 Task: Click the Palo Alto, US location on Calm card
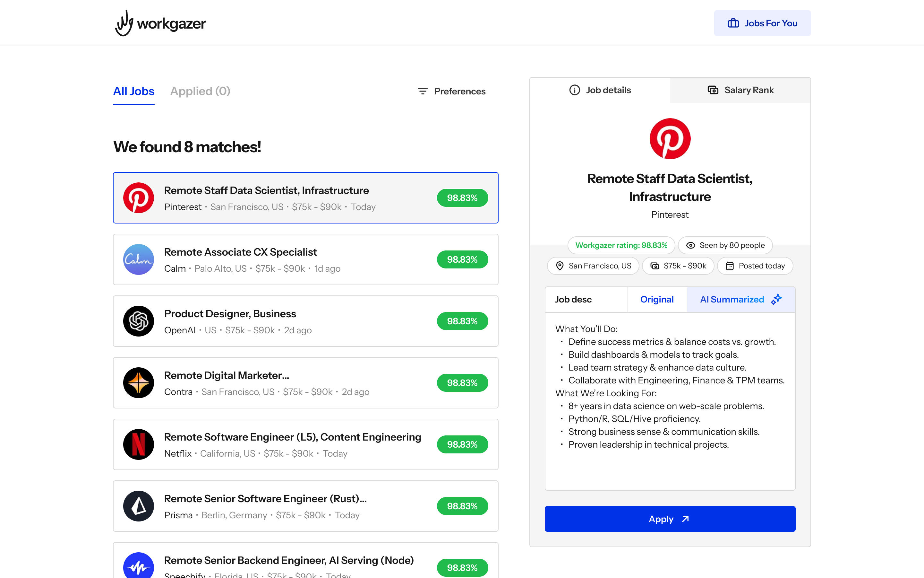click(x=220, y=269)
